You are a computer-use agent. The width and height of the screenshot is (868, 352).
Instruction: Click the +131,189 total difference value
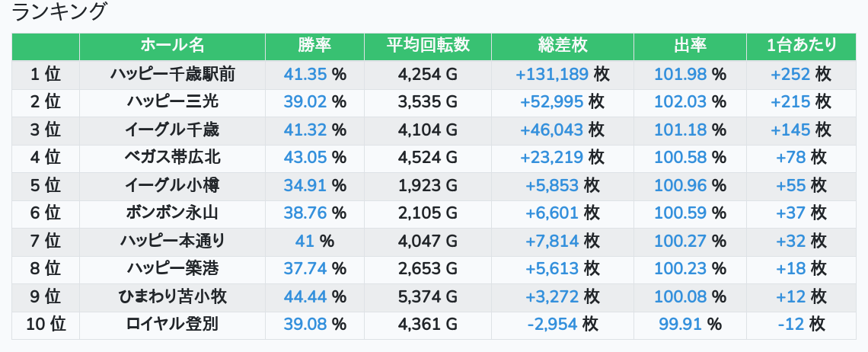click(552, 74)
